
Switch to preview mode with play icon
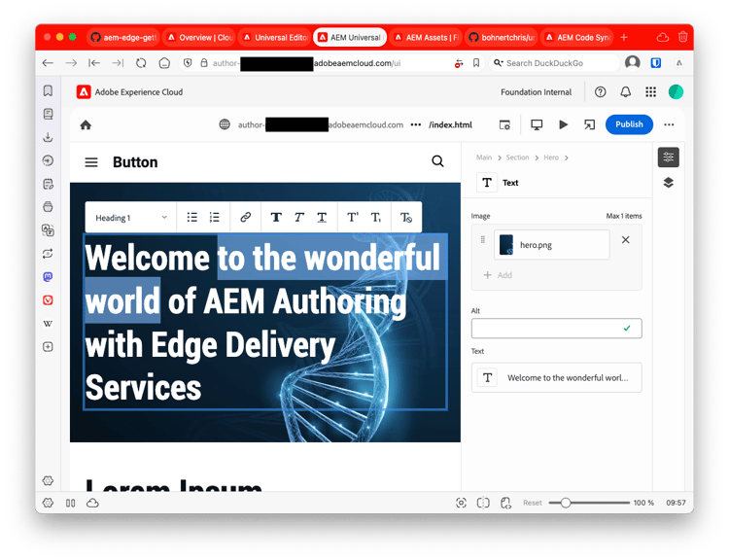click(563, 124)
